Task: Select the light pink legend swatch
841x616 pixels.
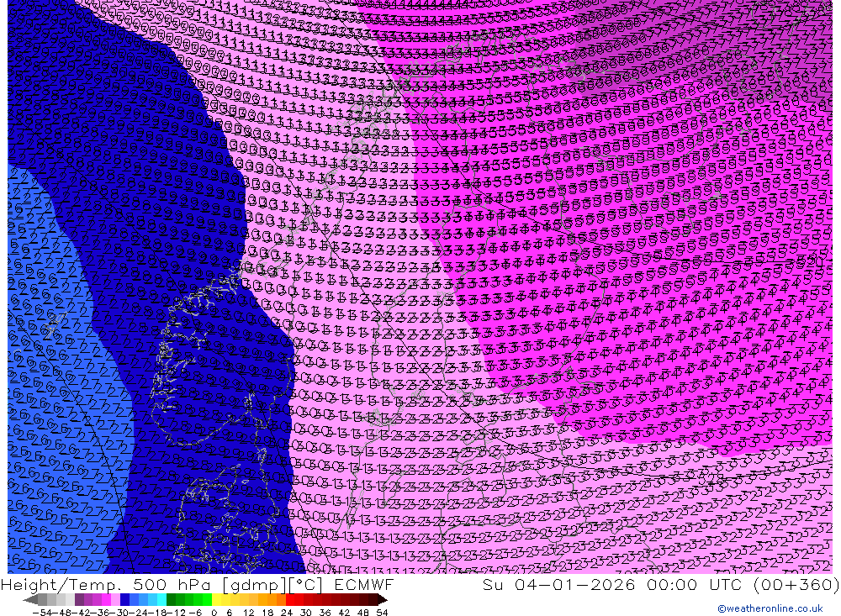Action: click(x=115, y=600)
